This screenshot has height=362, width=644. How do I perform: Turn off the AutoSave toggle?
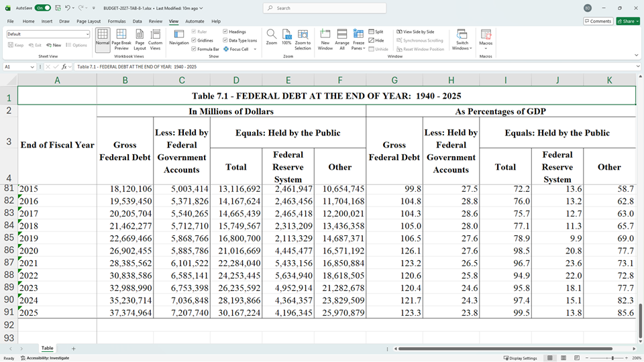(x=43, y=8)
